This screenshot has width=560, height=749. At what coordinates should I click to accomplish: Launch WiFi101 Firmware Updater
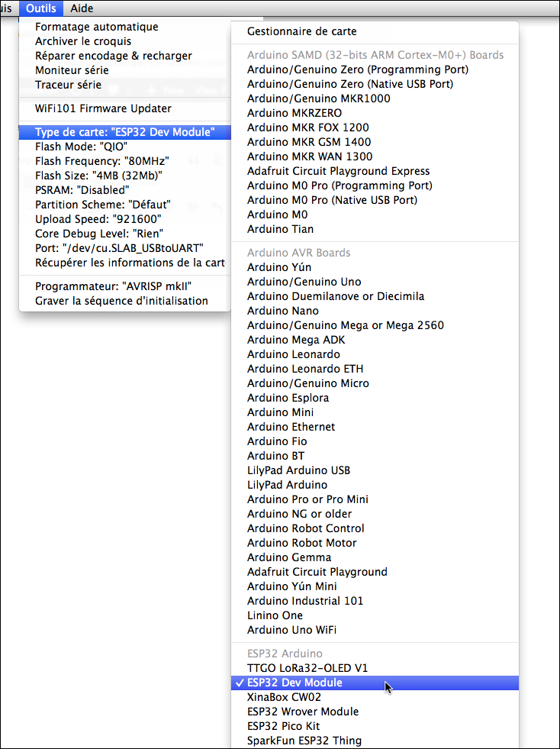pos(124,108)
